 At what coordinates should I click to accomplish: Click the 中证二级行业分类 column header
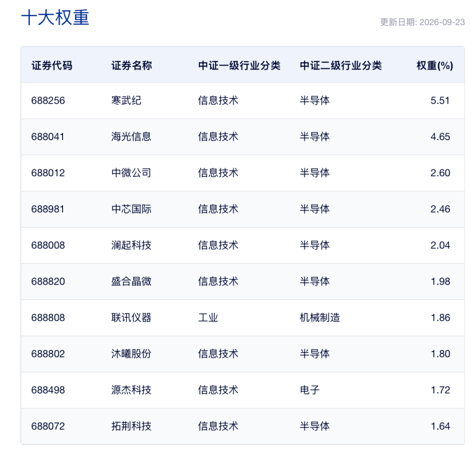tap(341, 65)
